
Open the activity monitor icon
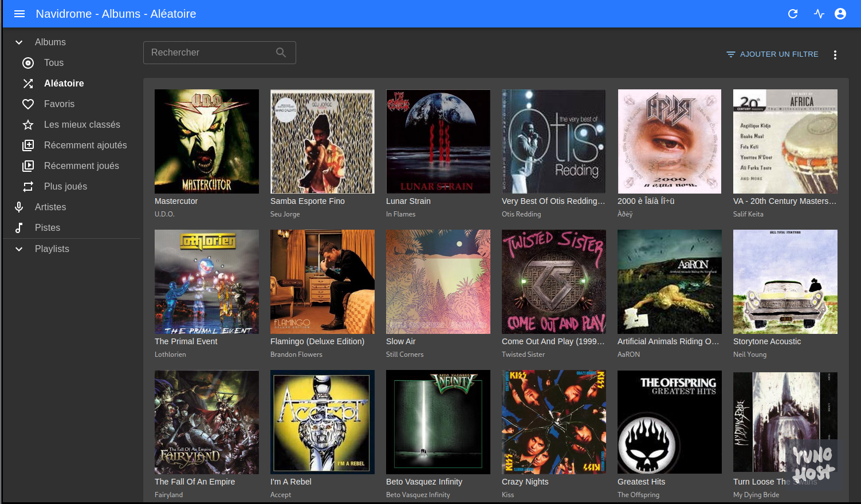tap(819, 14)
